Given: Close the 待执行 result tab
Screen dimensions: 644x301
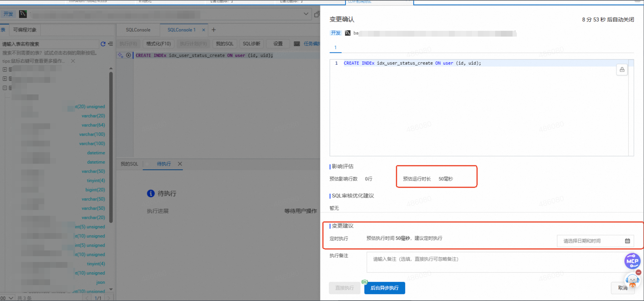Looking at the screenshot, I should 180,164.
